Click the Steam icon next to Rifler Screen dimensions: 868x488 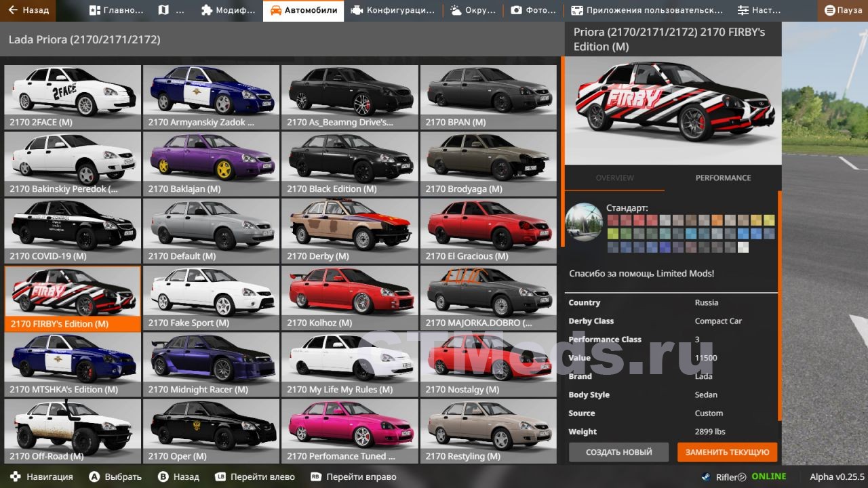coord(706,476)
